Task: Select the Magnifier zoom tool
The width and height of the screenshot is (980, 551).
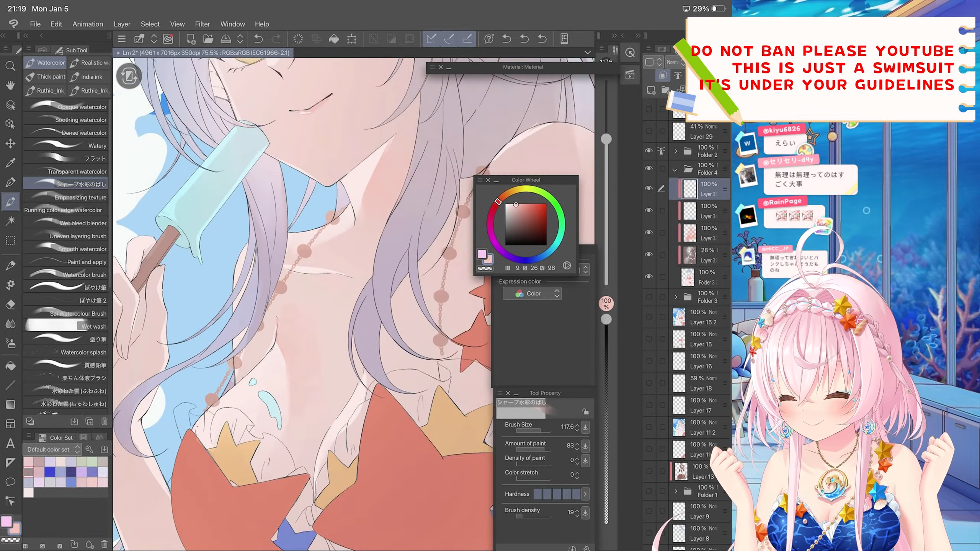Action: (x=10, y=66)
